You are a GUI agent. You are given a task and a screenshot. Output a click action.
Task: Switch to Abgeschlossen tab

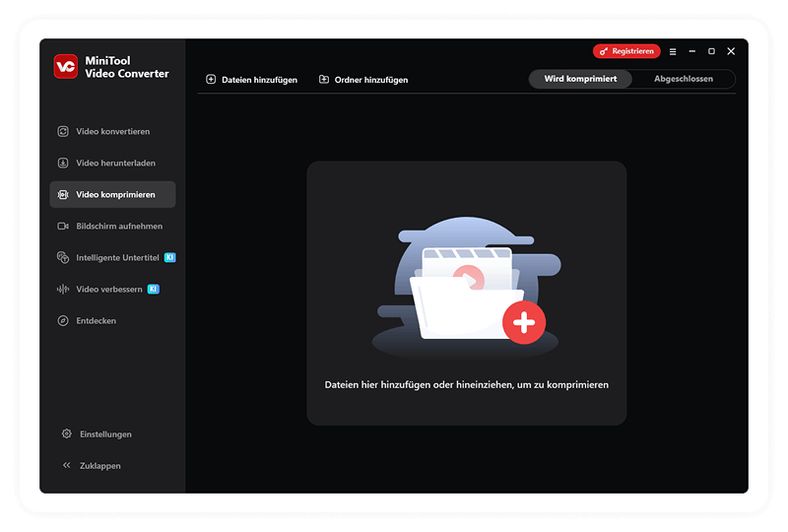684,79
